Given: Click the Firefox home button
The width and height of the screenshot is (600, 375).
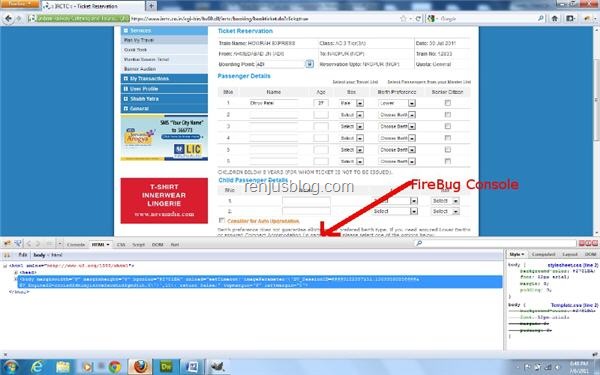Looking at the screenshot, I should tap(554, 18).
